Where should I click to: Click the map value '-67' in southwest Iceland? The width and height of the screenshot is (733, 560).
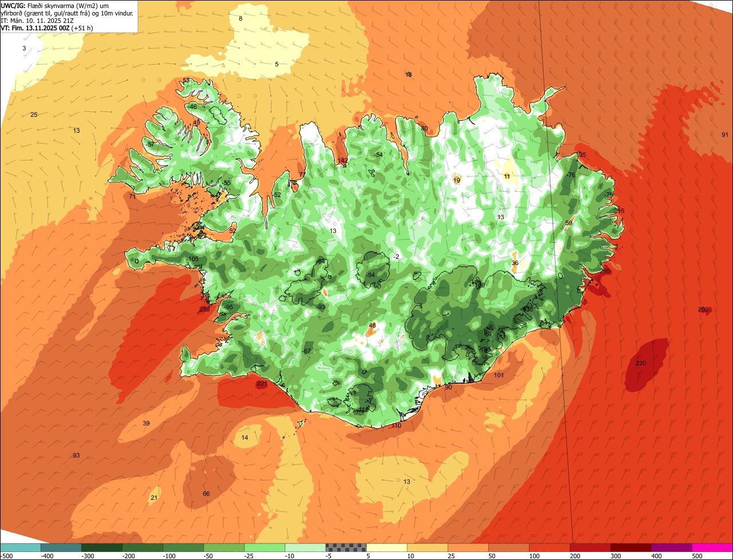point(306,351)
